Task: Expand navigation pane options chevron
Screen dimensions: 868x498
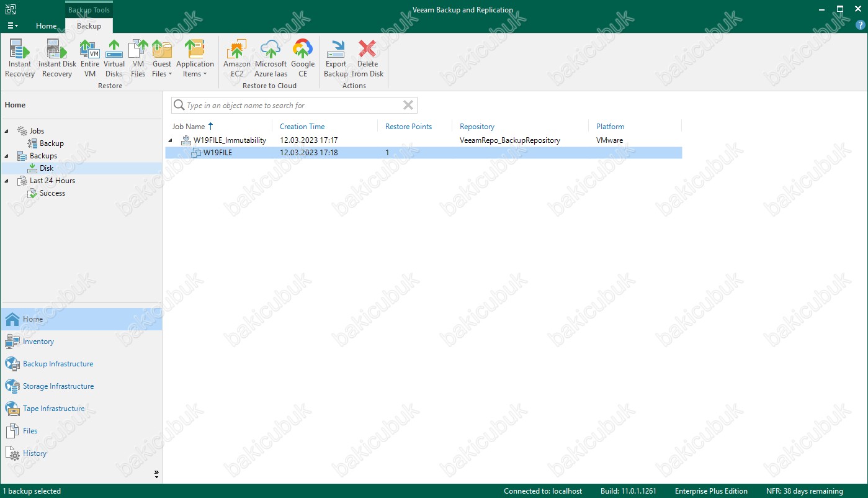Action: tap(156, 474)
